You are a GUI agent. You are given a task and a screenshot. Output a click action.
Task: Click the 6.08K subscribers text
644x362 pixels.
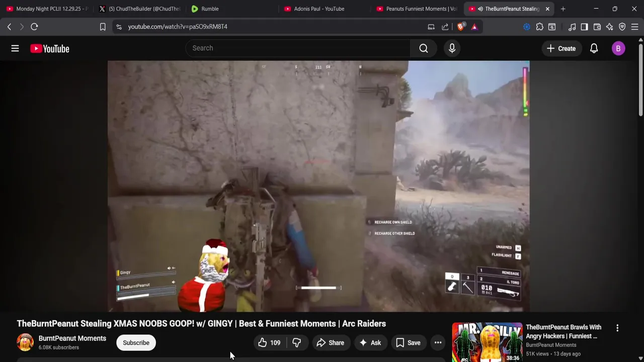coord(59,347)
